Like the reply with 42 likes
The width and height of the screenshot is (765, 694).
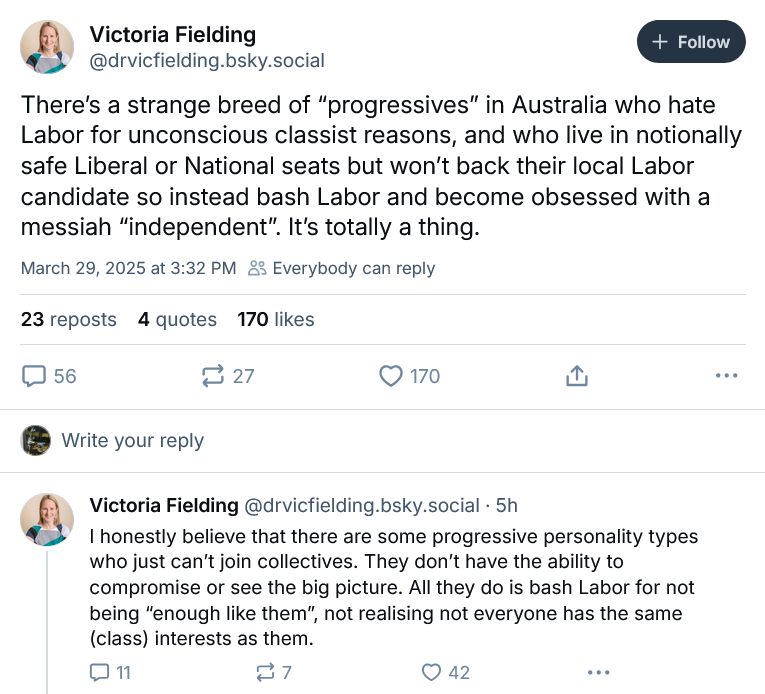coord(432,672)
